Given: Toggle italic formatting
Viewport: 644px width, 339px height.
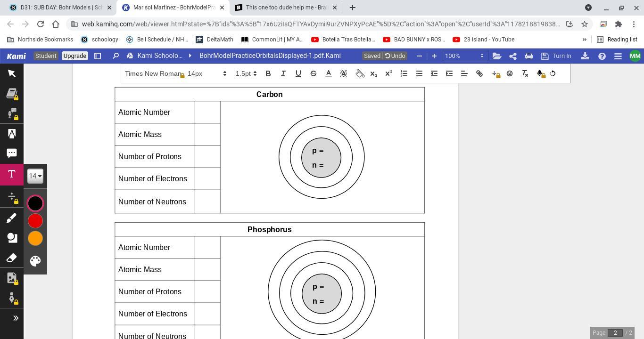Looking at the screenshot, I should [283, 73].
